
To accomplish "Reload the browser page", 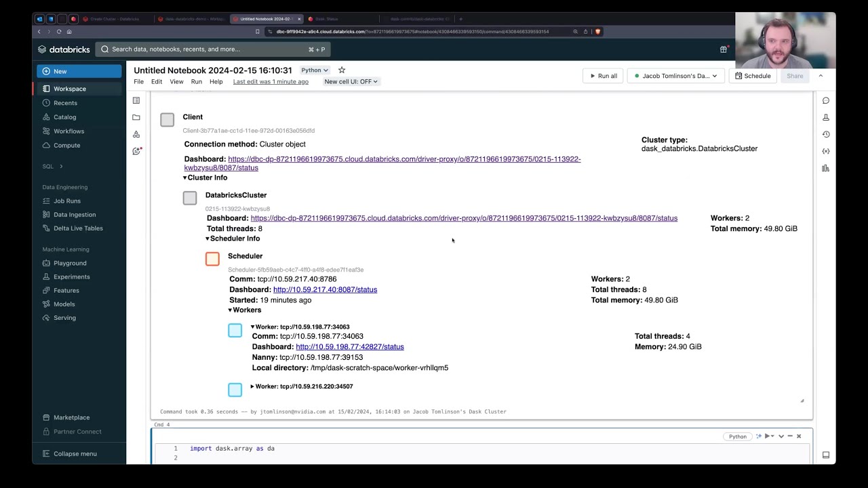I will pyautogui.click(x=59, y=31).
